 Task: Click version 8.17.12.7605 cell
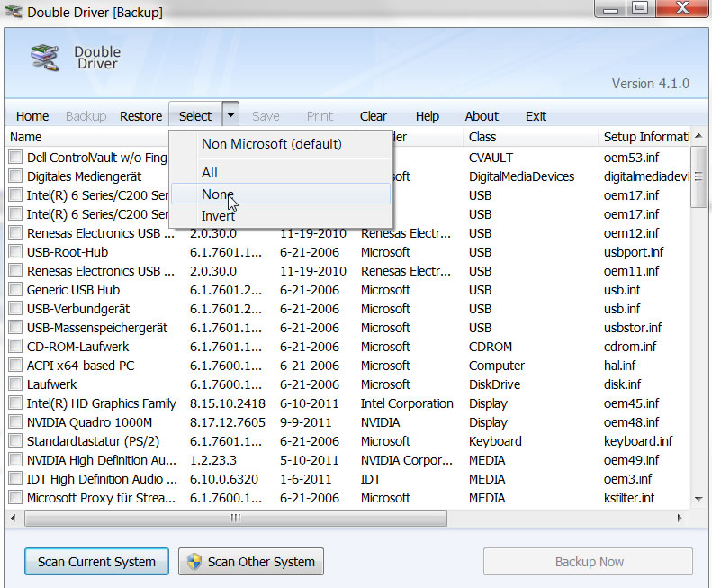(x=228, y=422)
